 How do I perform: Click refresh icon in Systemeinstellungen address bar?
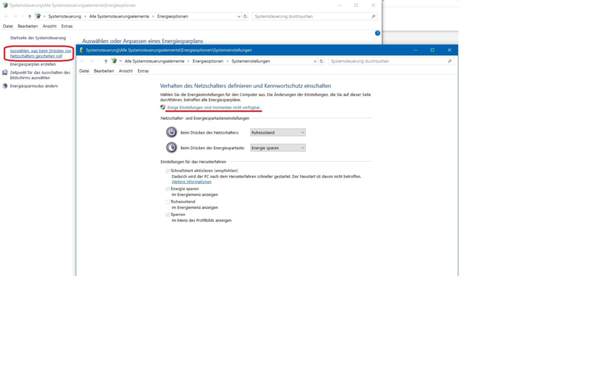point(321,61)
